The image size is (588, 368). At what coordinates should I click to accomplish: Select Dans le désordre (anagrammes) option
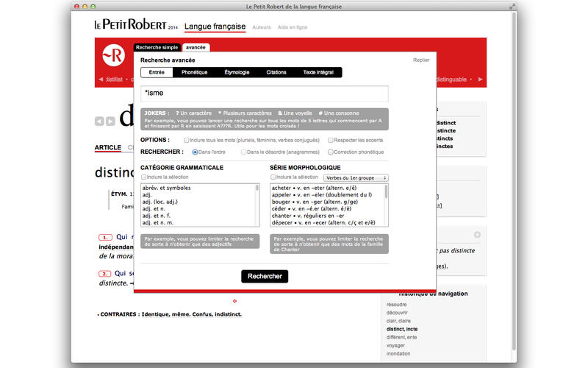[244, 152]
